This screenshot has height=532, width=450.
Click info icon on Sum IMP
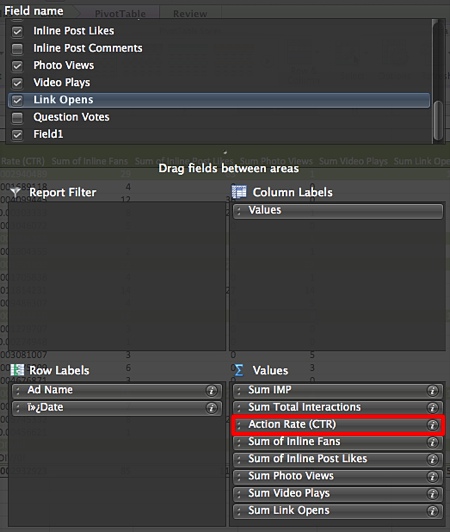coord(432,391)
